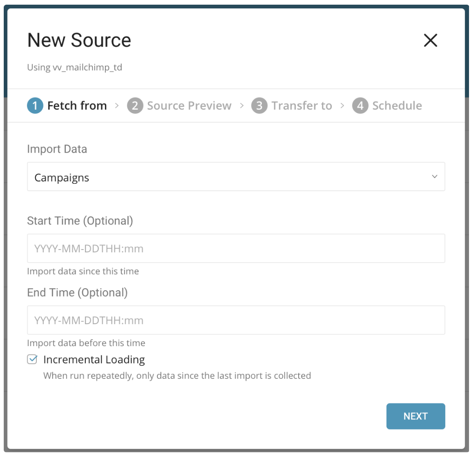This screenshot has height=459, width=476.
Task: Switch to the Source Preview step
Action: point(189,106)
